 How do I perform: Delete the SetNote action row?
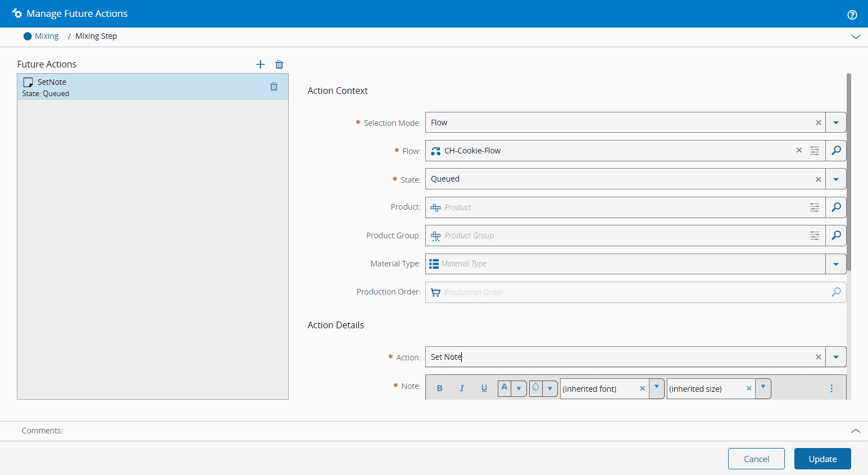click(x=274, y=87)
